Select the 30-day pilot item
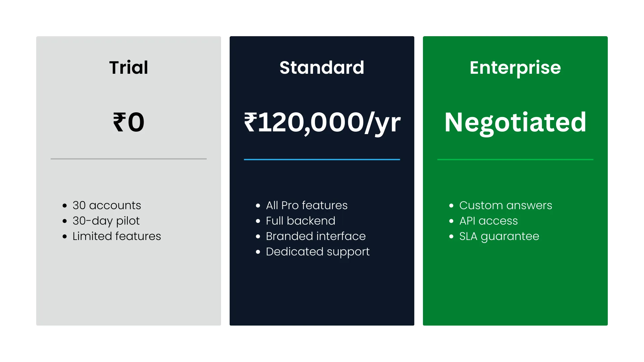This screenshot has height=362, width=644. (x=106, y=221)
